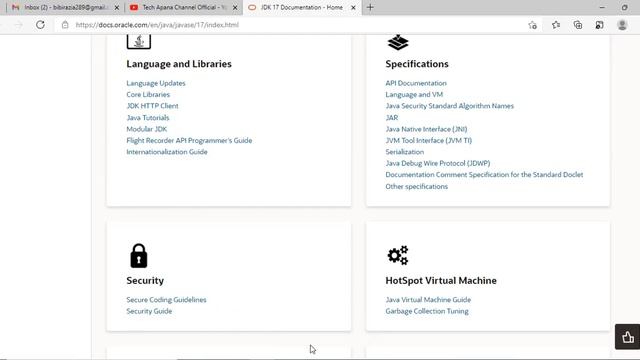Click the browser refresh icon
This screenshot has width=640, height=360.
click(x=40, y=25)
